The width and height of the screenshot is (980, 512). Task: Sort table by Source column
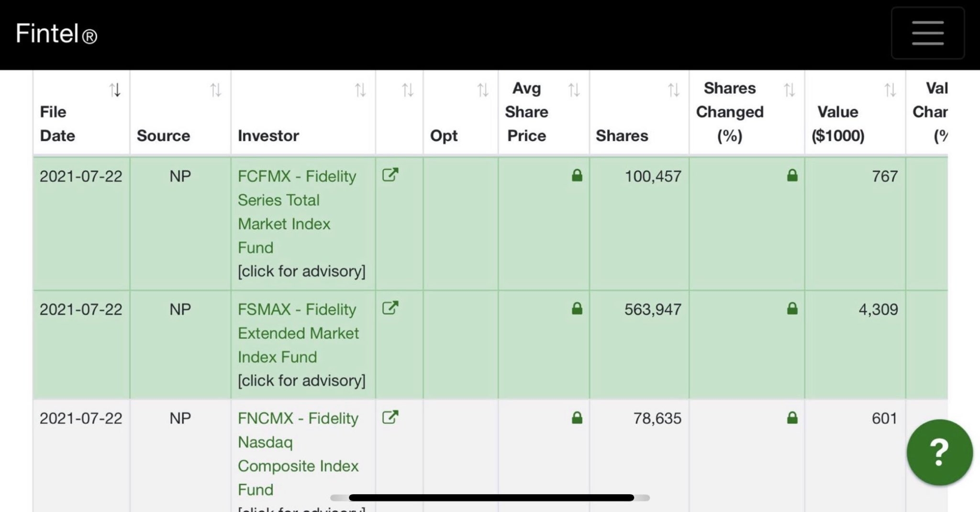(x=216, y=90)
